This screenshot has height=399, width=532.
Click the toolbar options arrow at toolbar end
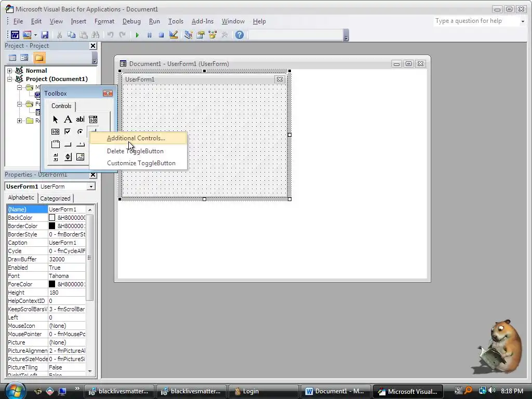click(x=347, y=35)
